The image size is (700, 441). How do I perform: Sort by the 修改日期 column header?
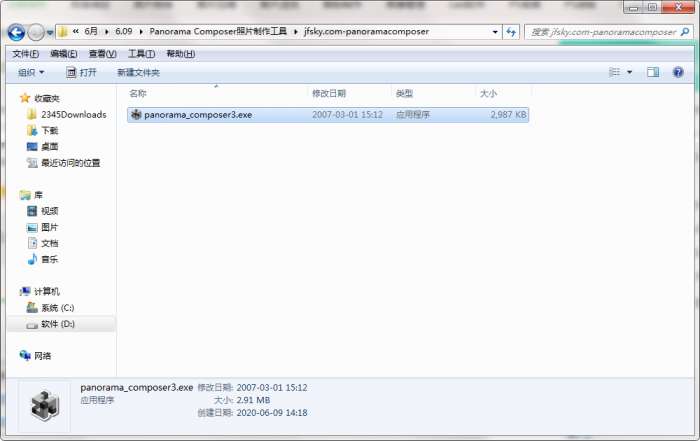pyautogui.click(x=329, y=93)
